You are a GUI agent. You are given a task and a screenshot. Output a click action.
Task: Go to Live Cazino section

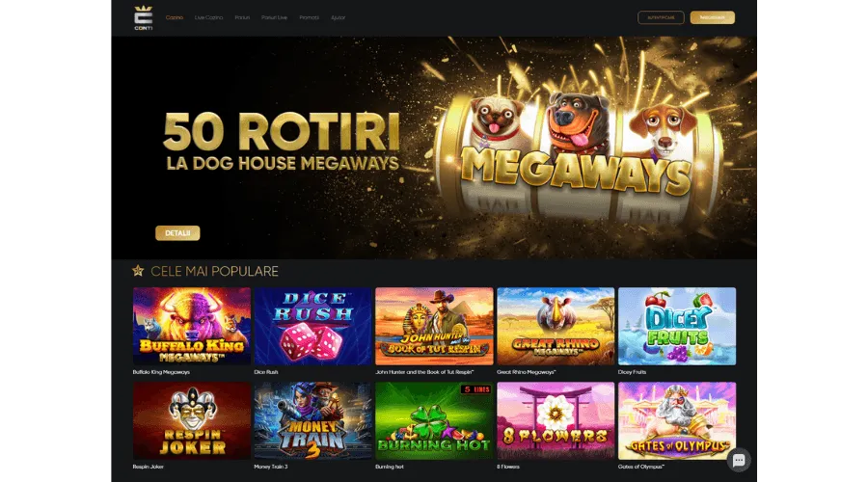coord(208,17)
